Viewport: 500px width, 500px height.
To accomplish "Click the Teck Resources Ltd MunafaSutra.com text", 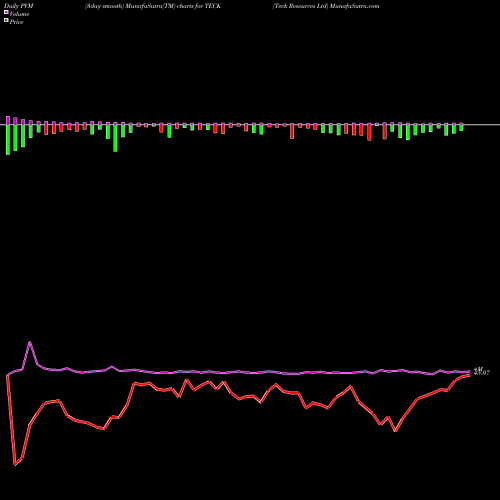I will 326,6.
